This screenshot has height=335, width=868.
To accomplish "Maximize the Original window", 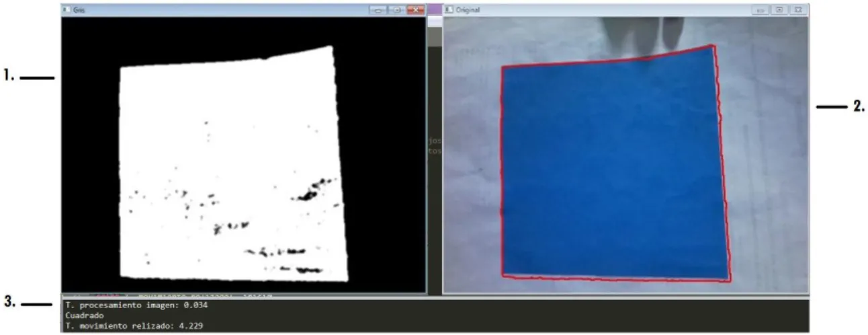I will 779,10.
